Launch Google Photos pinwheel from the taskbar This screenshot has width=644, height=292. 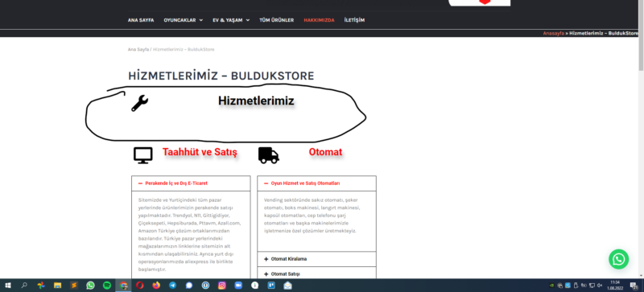(x=41, y=285)
